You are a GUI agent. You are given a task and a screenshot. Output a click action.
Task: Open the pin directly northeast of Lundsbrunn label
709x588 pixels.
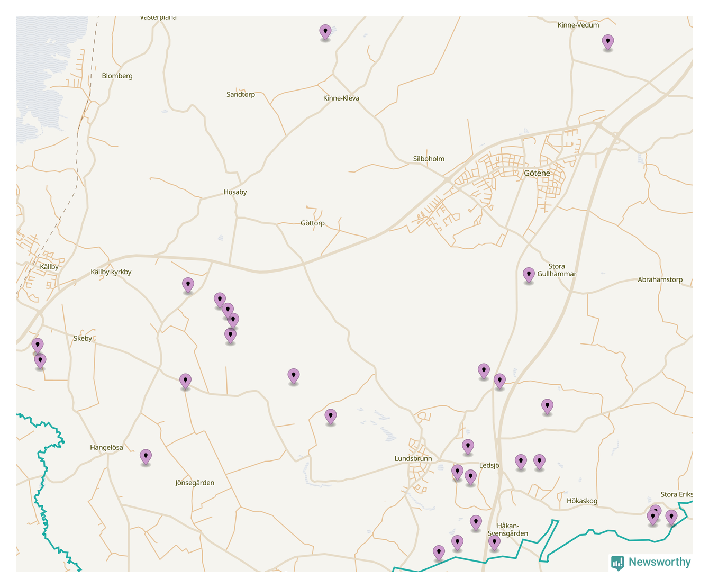[x=468, y=446]
